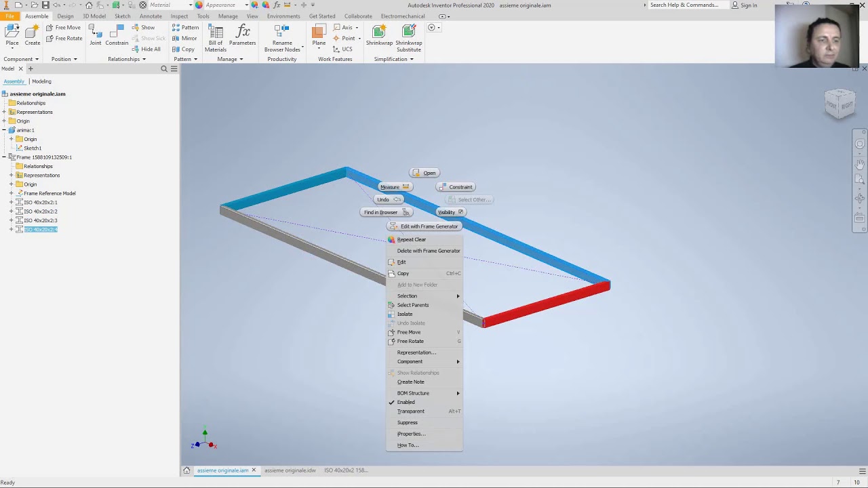Click the Measure marking menu button
The height and width of the screenshot is (488, 868).
395,187
